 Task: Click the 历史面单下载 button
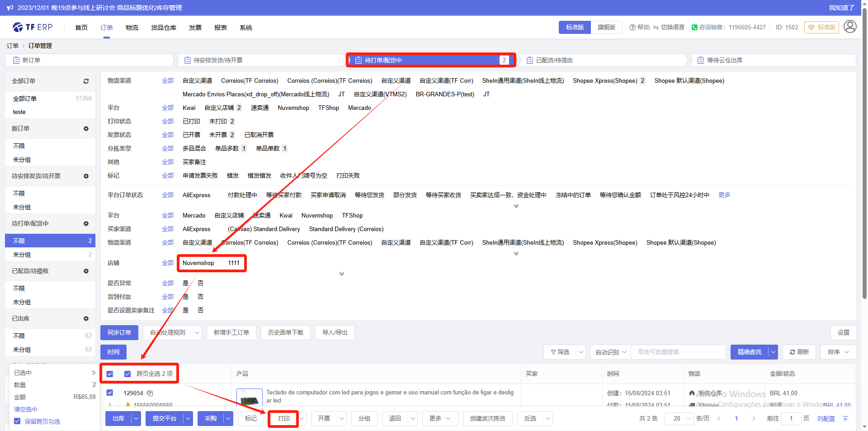(286, 332)
